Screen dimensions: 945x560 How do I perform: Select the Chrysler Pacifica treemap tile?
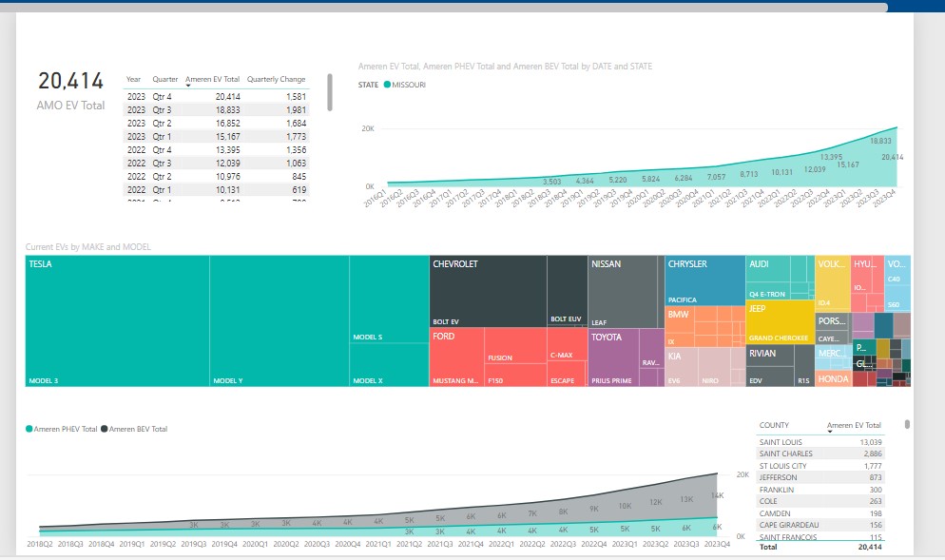coord(704,280)
